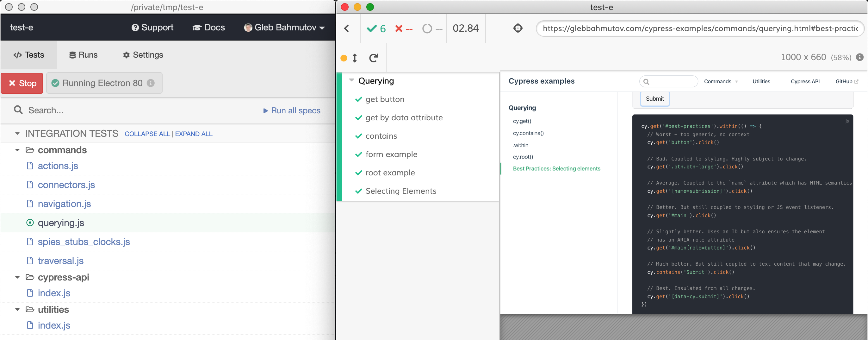868x340 pixels.
Task: Click COLLAPSE ALL link
Action: 147,134
